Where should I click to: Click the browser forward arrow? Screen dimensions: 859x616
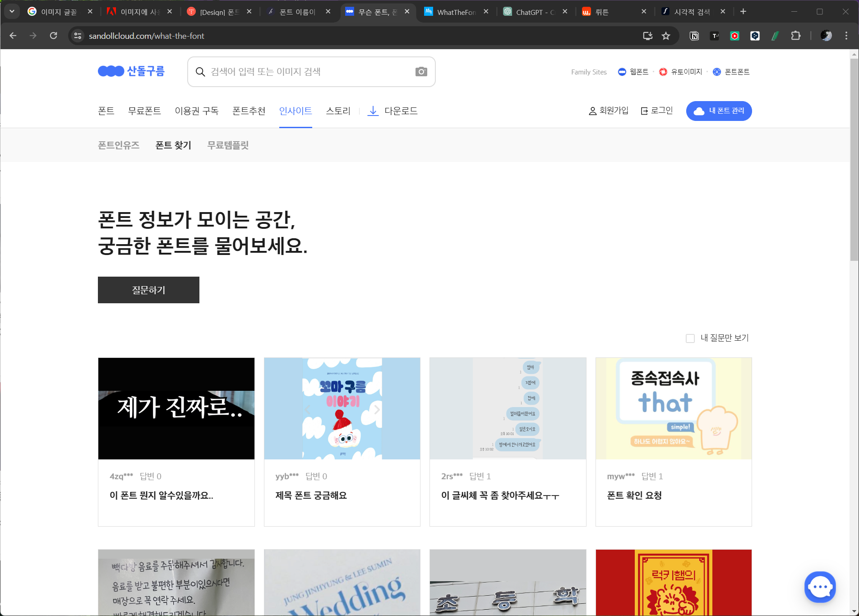click(x=33, y=36)
